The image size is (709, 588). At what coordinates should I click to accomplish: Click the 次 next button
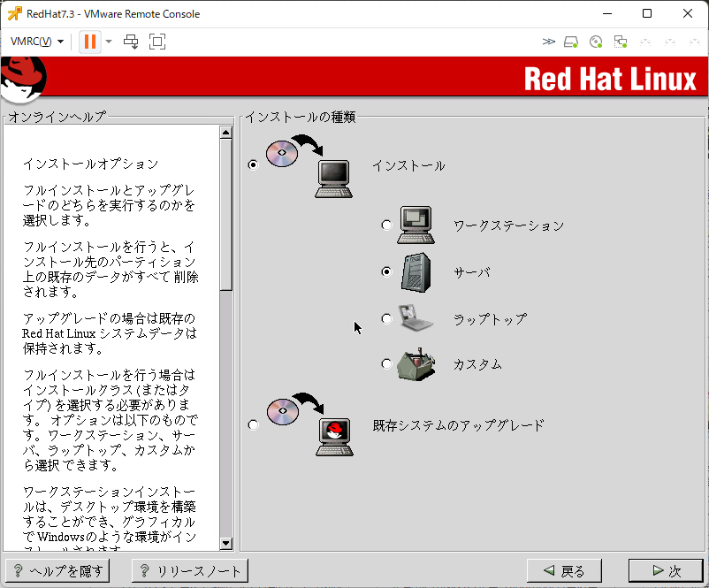[x=666, y=571]
